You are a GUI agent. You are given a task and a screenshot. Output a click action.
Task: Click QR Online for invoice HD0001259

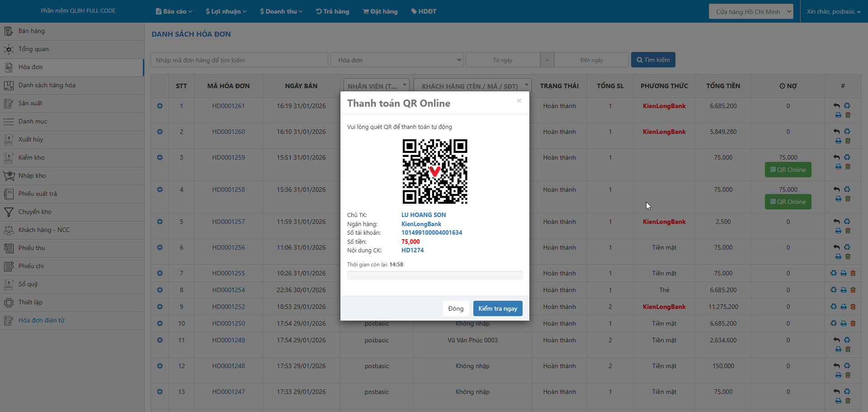[788, 170]
